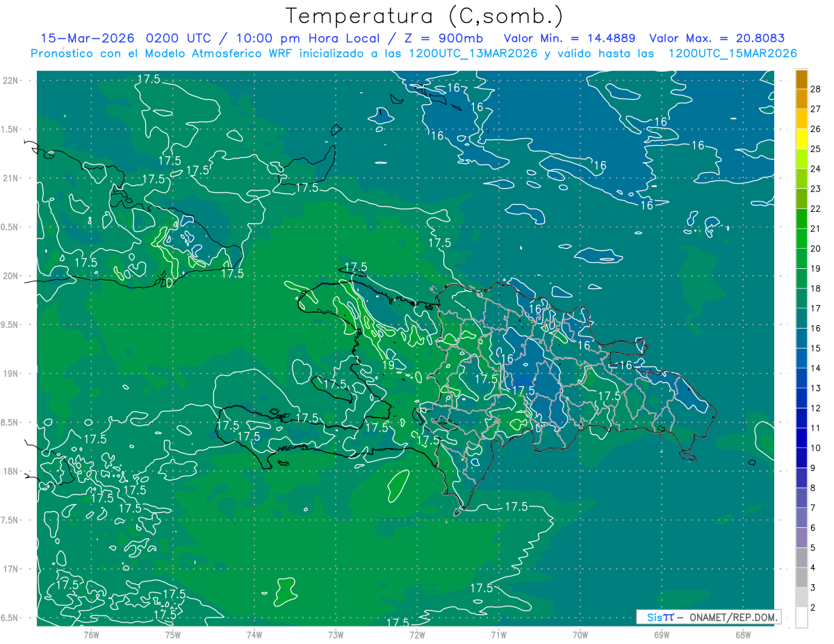Screen dimensions: 834x644
Task: Click the valid-until time "1200UTC_15MAR2026"
Action: click(733, 53)
